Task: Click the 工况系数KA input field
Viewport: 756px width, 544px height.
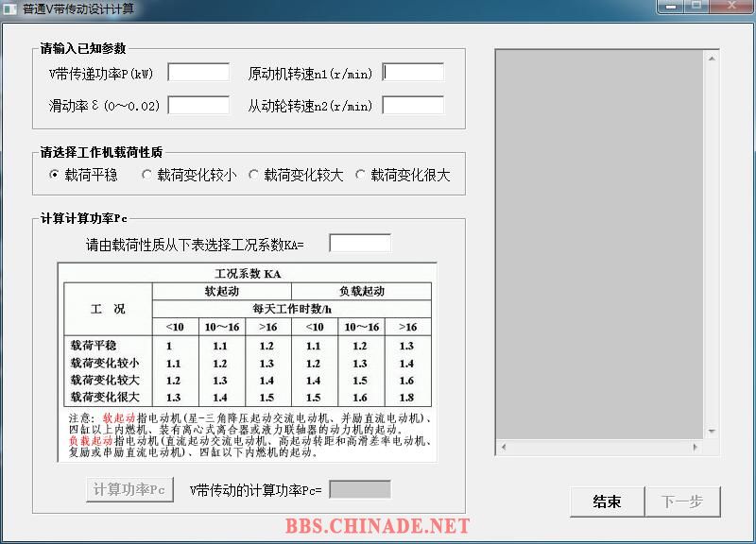Action: tap(359, 244)
